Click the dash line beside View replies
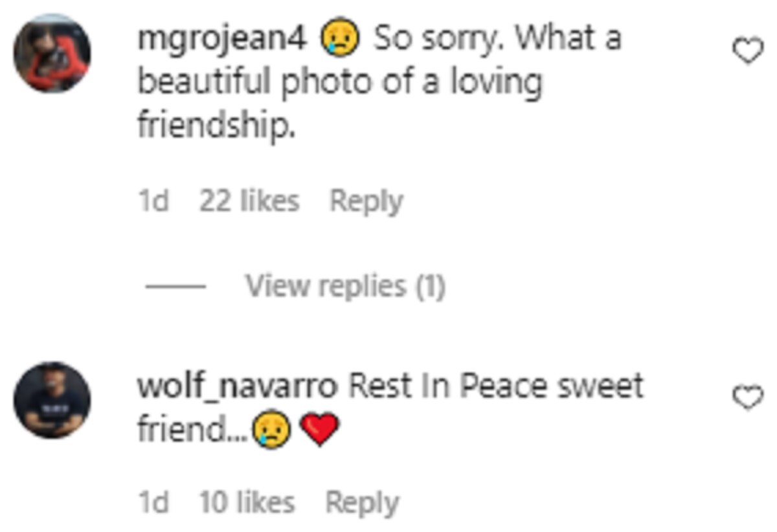Image resolution: width=777 pixels, height=532 pixels. [175, 286]
